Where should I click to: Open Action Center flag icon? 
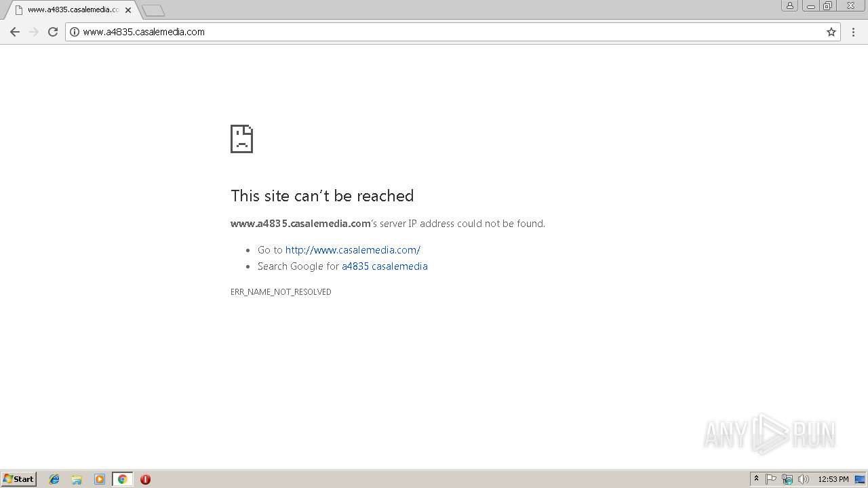[x=771, y=479]
